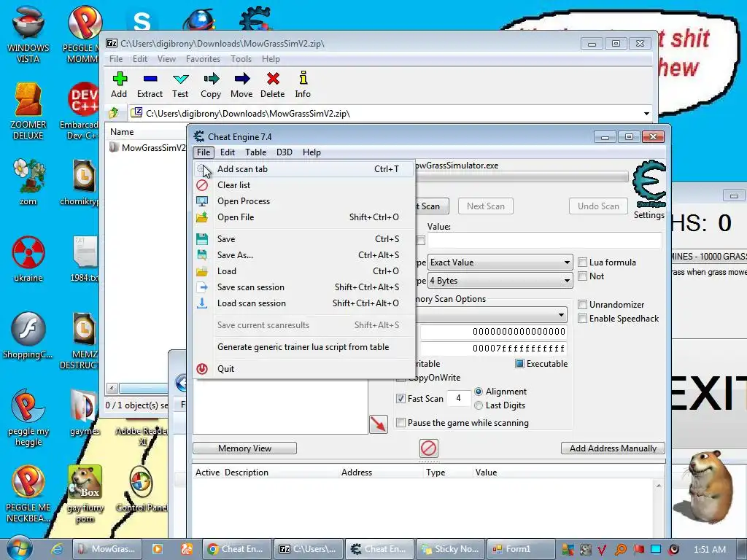
Task: Expand 7-Zip address path dropdown arrow
Action: (646, 113)
